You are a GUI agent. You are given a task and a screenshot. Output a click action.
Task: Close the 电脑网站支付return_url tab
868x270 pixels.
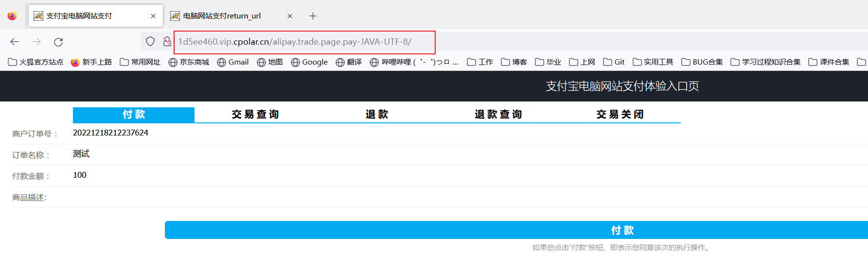(x=290, y=16)
